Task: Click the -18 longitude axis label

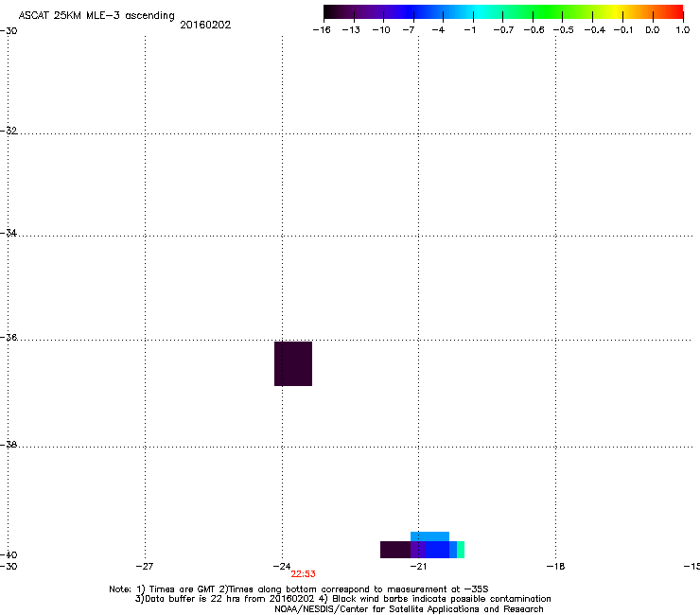Action: [x=556, y=567]
